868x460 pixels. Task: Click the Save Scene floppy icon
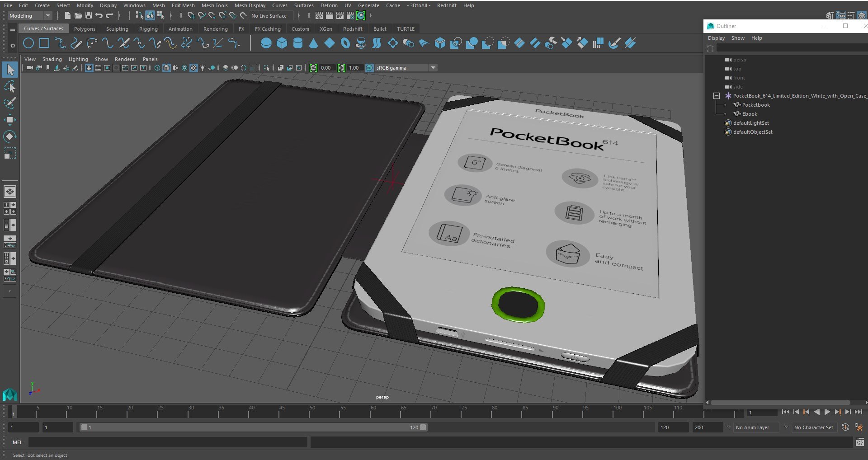tap(88, 16)
